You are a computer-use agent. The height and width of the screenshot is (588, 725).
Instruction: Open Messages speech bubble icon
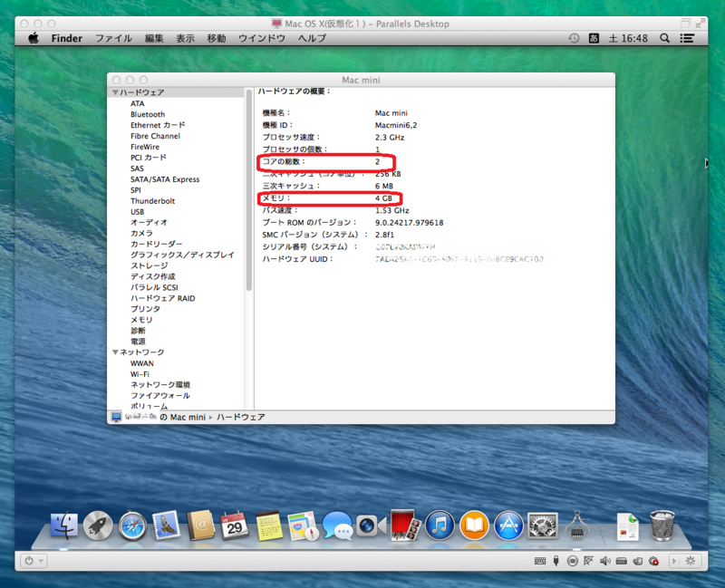[337, 525]
